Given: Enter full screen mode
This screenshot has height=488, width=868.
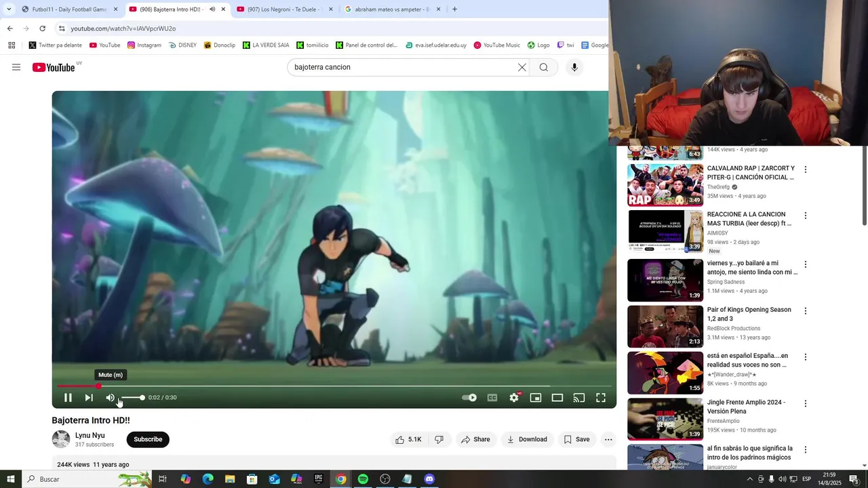Looking at the screenshot, I should (x=601, y=398).
